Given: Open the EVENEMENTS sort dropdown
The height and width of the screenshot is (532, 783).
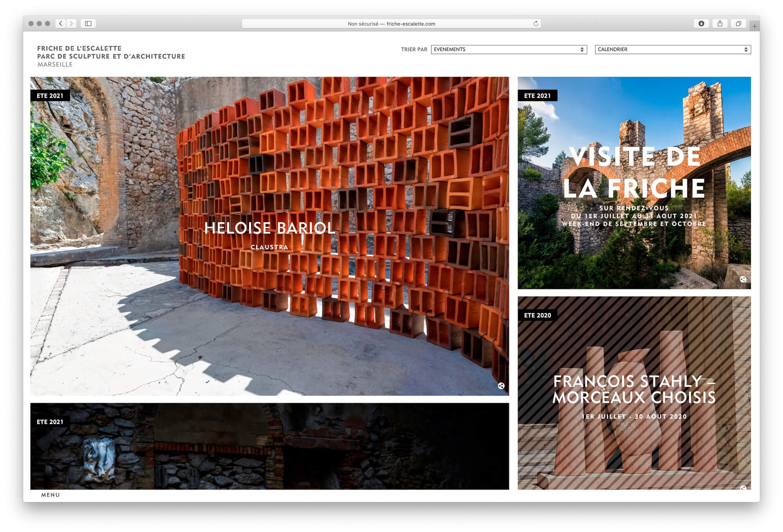Looking at the screenshot, I should 509,49.
